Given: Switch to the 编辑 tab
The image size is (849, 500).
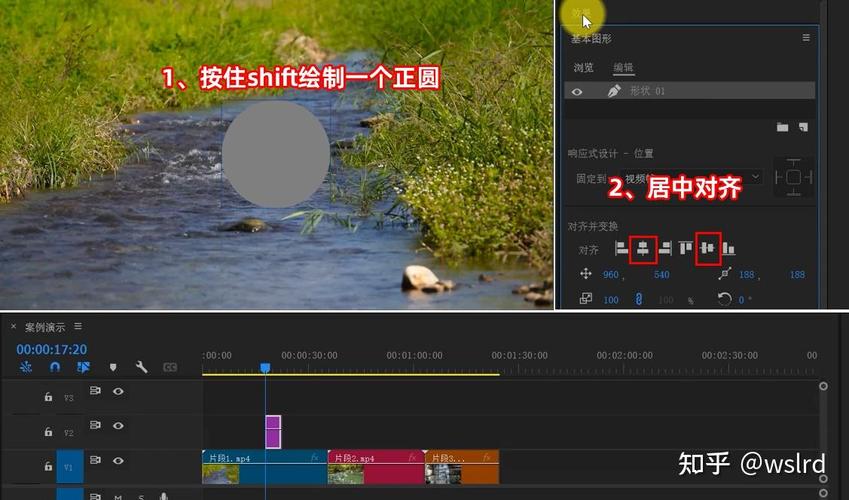Looking at the screenshot, I should click(x=623, y=68).
